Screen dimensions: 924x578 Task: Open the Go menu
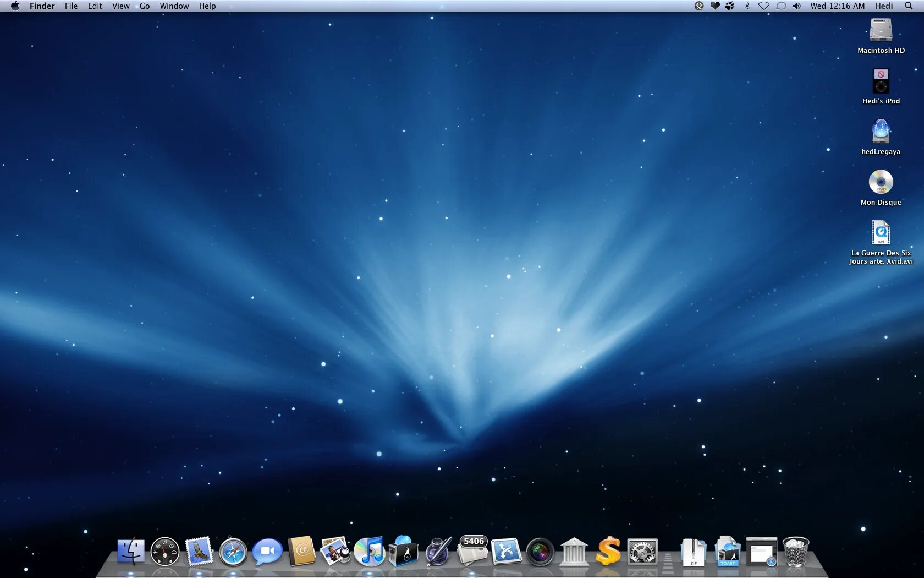pos(145,6)
